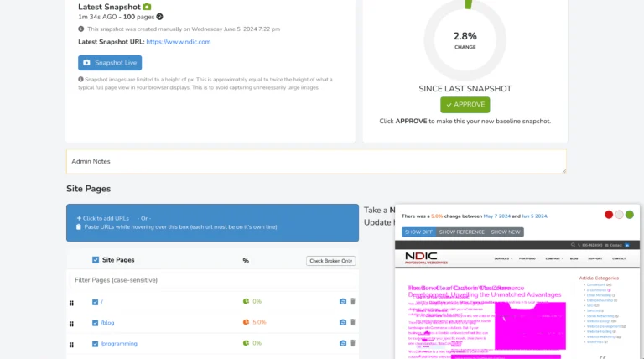Viewport: 644px width, 359px height.
Task: Click the snapshot camera icon for /programming row
Action: click(x=342, y=343)
